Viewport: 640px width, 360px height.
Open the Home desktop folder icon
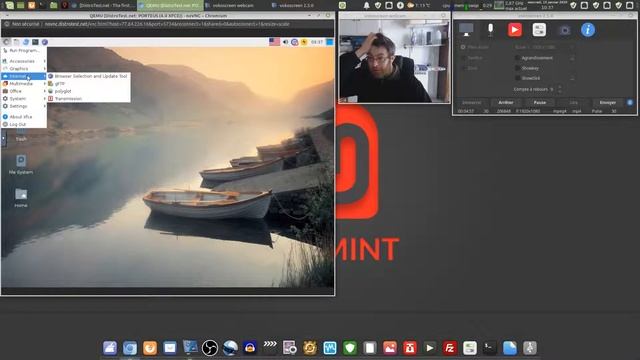[x=21, y=198]
